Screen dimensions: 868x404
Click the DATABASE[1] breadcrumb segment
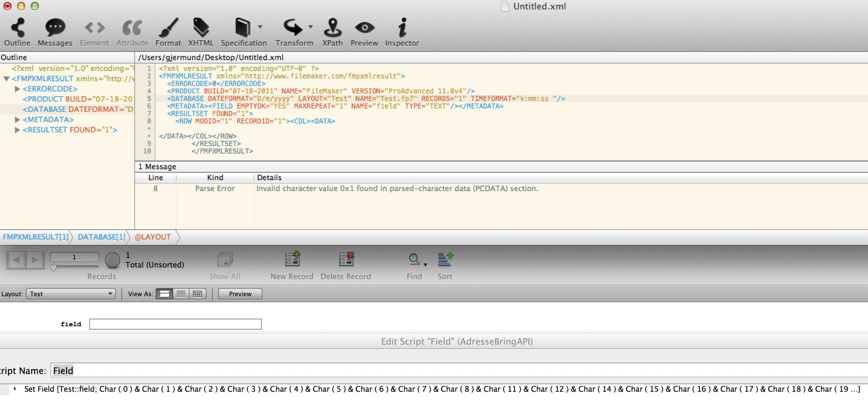[x=101, y=237]
